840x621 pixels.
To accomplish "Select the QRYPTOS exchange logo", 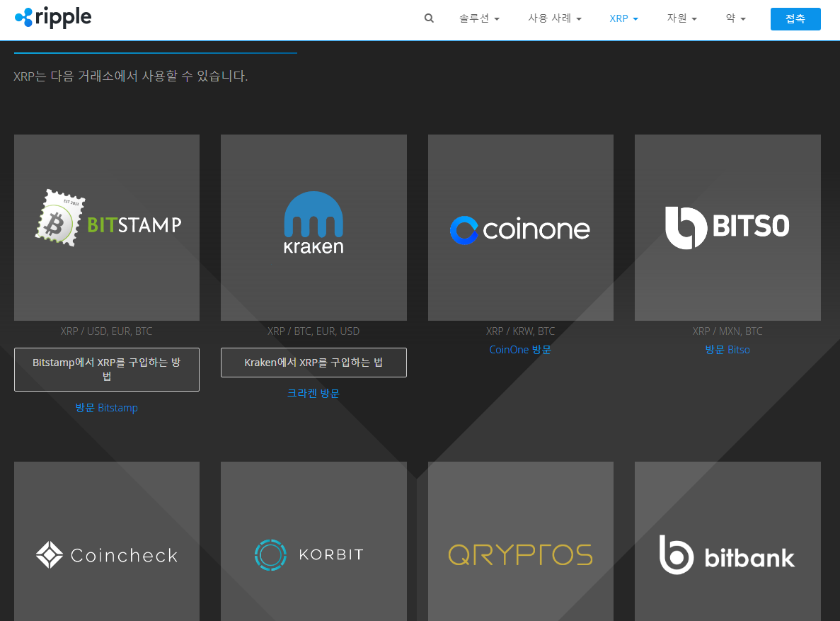I will (520, 554).
